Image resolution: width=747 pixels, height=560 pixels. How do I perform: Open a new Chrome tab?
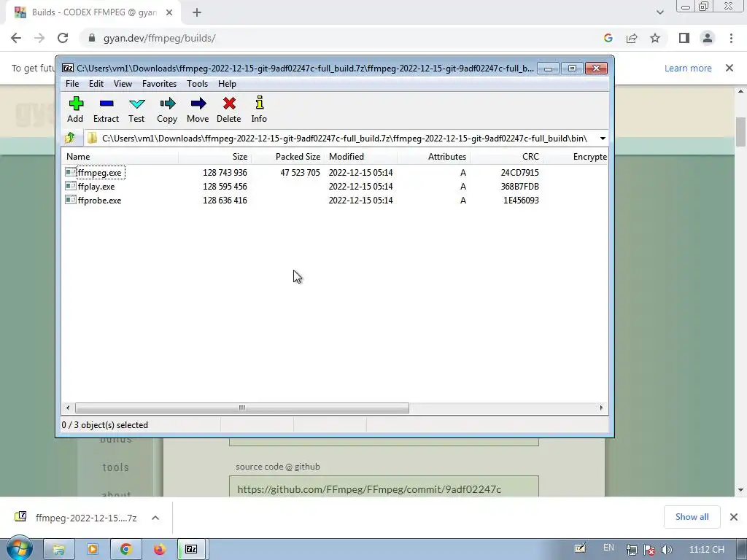click(197, 13)
